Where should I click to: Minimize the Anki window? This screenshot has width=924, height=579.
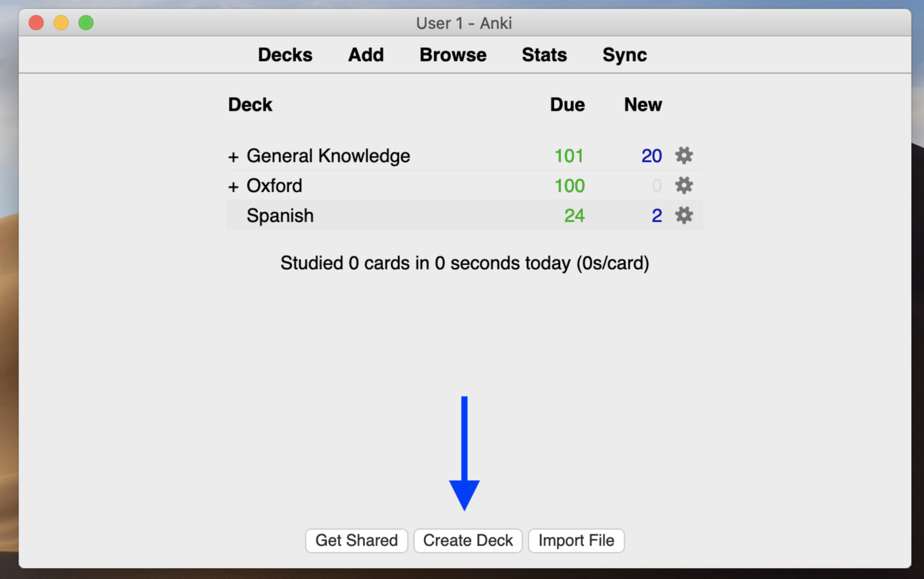pyautogui.click(x=60, y=22)
